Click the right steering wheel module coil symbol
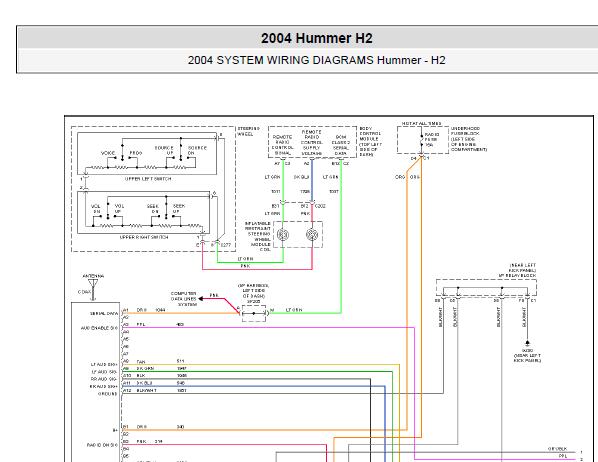This screenshot has width=598, height=462. (x=312, y=234)
